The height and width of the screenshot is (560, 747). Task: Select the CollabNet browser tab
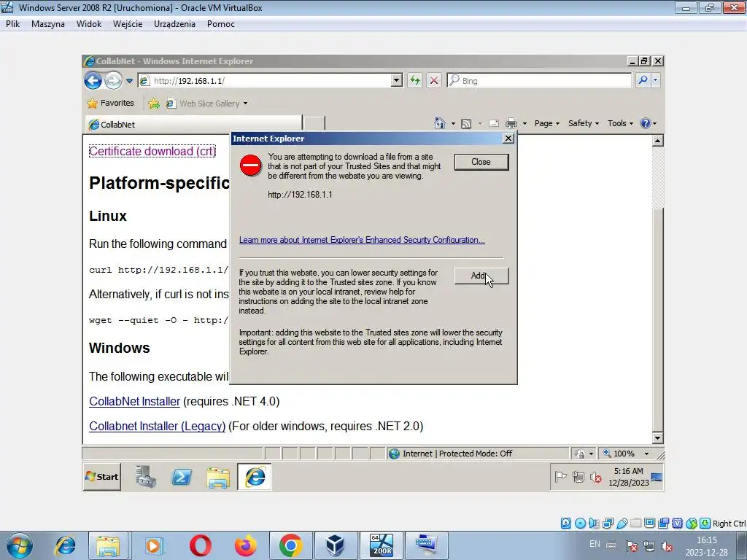[x=193, y=124]
